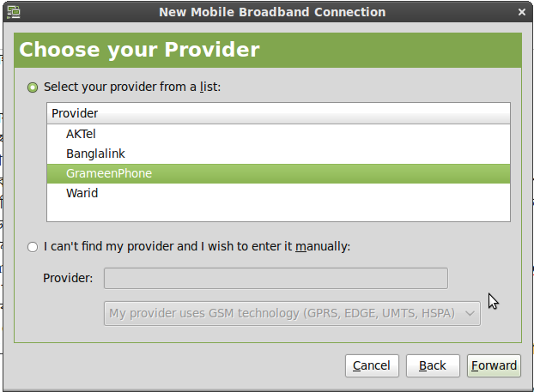Click the empty row below Warid in the list
The height and width of the screenshot is (392, 534).
pos(278,211)
